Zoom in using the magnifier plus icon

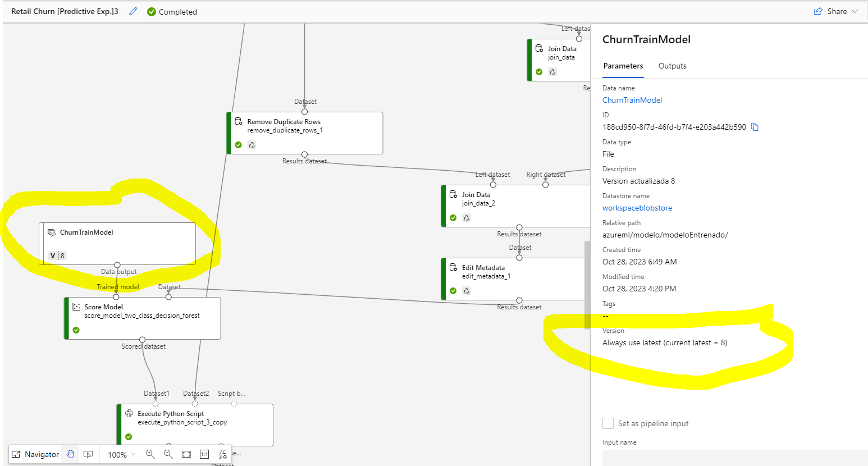coord(150,454)
